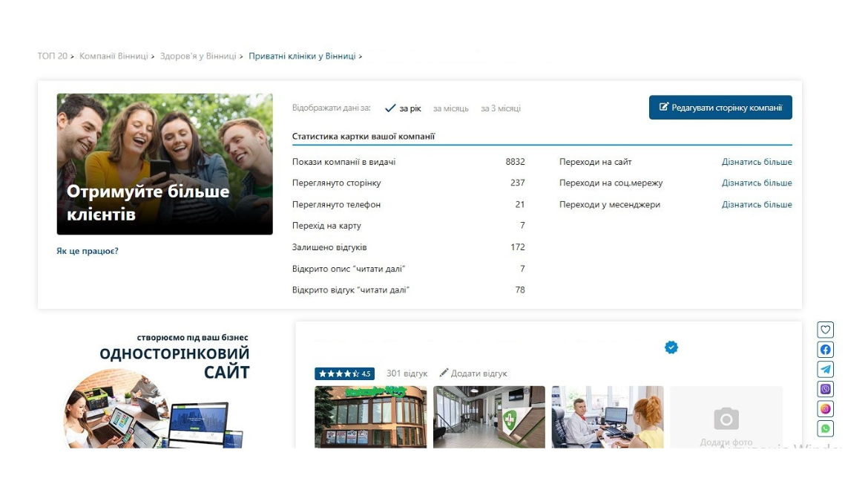Go to 'Компанії Вінниці' breadcrumb
The image size is (868, 490).
point(114,56)
